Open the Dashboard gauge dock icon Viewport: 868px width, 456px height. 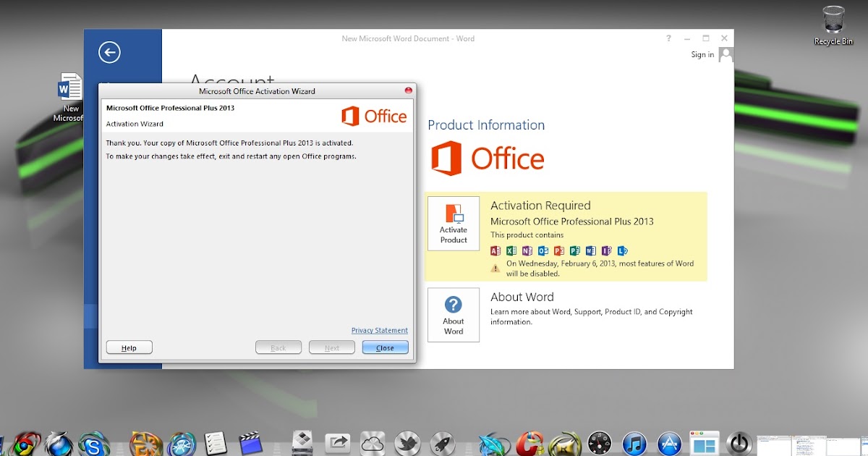point(600,443)
